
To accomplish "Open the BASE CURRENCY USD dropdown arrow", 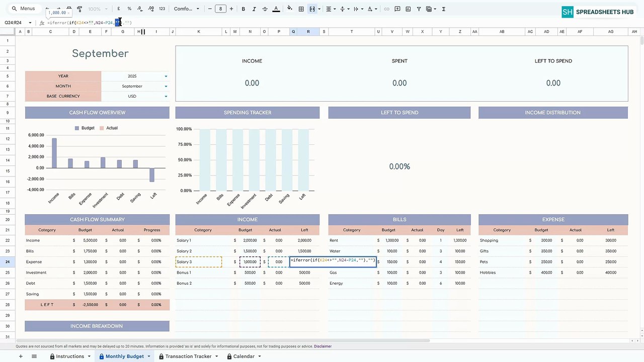I will pos(166,97).
